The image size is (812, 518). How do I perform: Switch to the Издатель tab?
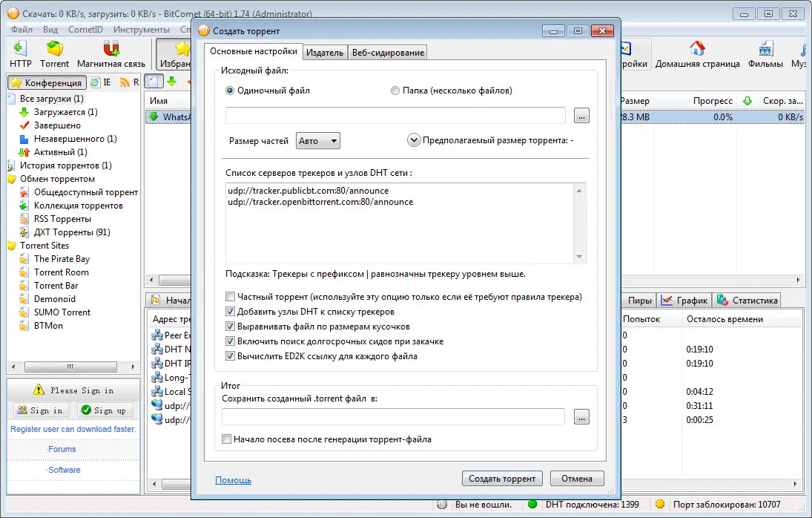click(325, 52)
